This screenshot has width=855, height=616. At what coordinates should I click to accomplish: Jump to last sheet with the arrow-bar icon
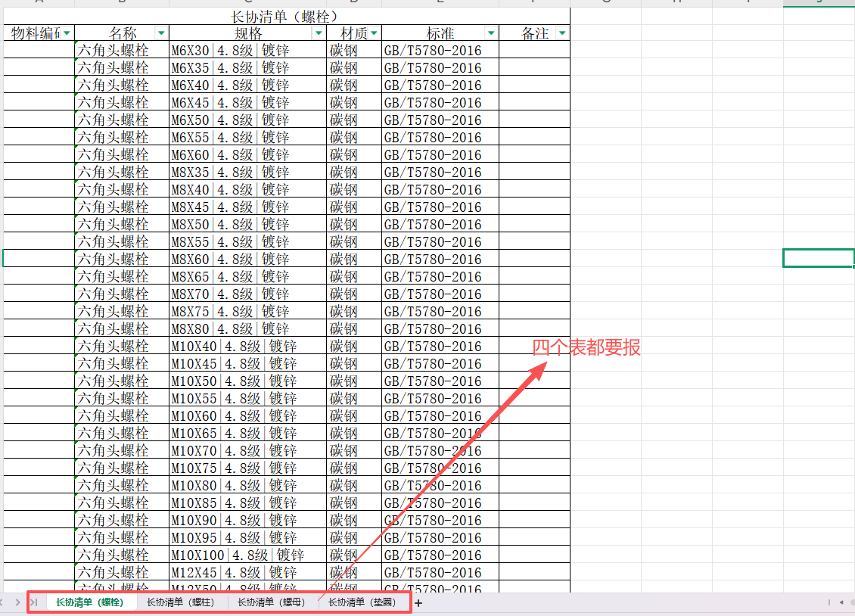pyautogui.click(x=34, y=602)
